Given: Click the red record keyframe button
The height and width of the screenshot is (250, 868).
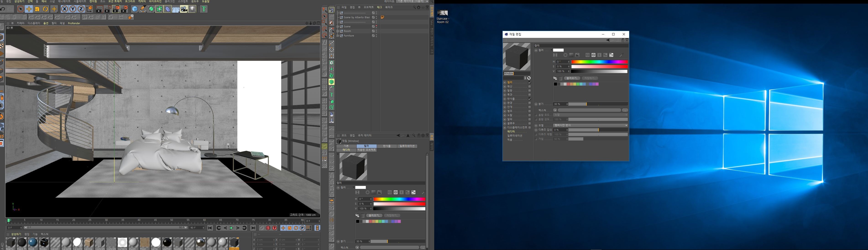Looking at the screenshot, I should tap(268, 228).
